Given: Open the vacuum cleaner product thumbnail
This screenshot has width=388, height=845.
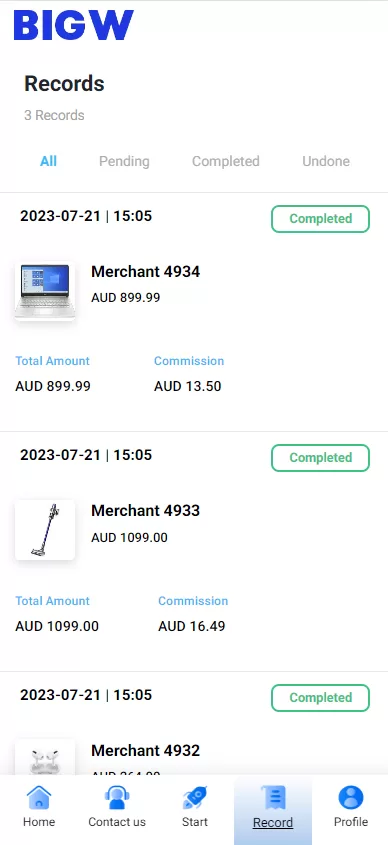Looking at the screenshot, I should click(x=45, y=530).
